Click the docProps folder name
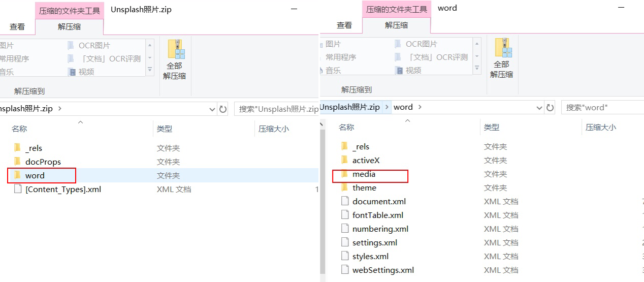The height and width of the screenshot is (282, 644). click(43, 162)
